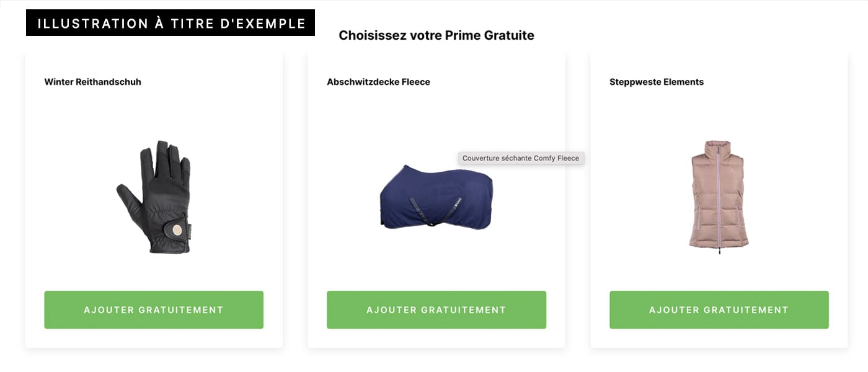Click the round emblem on the glove's wrist strap
Image resolution: width=868 pixels, height=372 pixels.
pos(177,230)
